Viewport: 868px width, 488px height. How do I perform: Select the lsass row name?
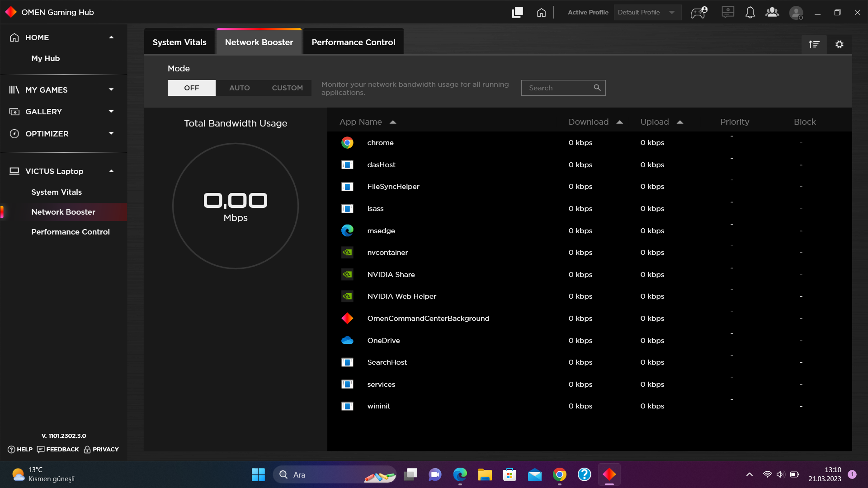(x=375, y=209)
